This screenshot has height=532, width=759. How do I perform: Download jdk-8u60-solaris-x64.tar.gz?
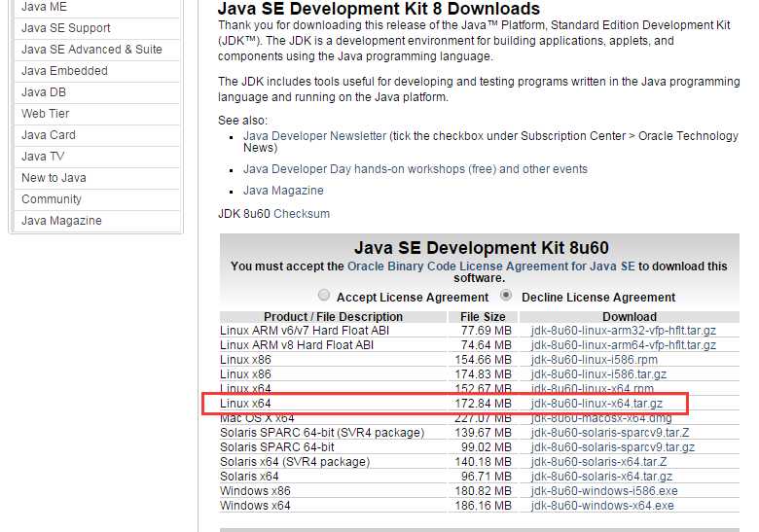click(601, 476)
